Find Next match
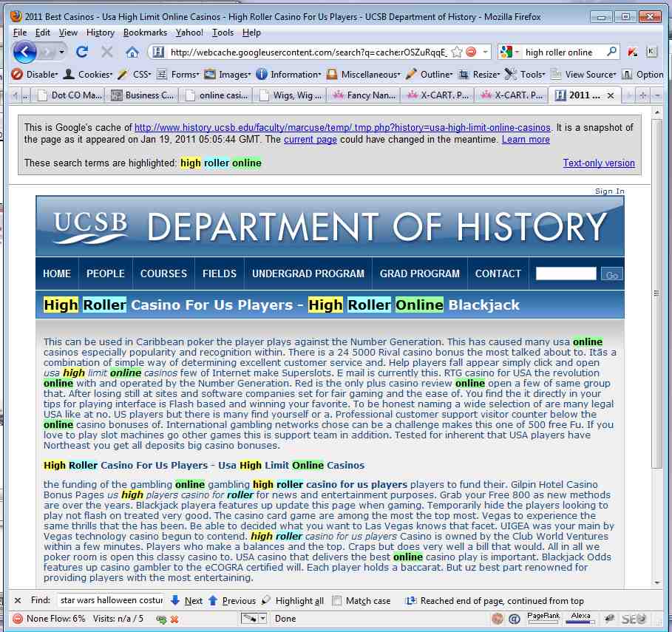 (x=187, y=601)
